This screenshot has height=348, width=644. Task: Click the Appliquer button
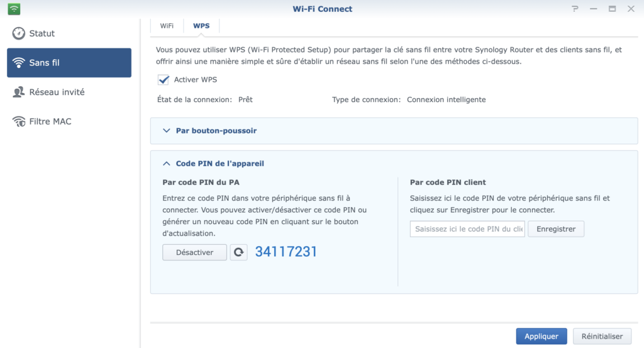click(x=541, y=336)
